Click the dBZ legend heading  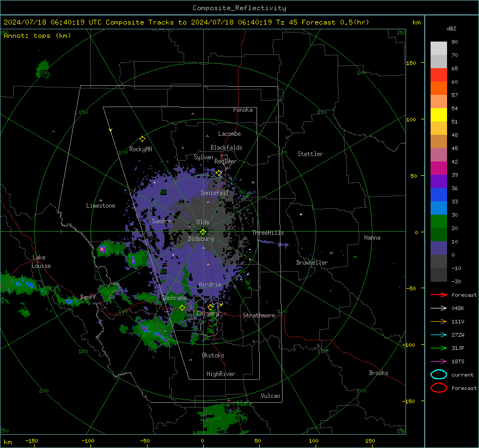tap(451, 29)
